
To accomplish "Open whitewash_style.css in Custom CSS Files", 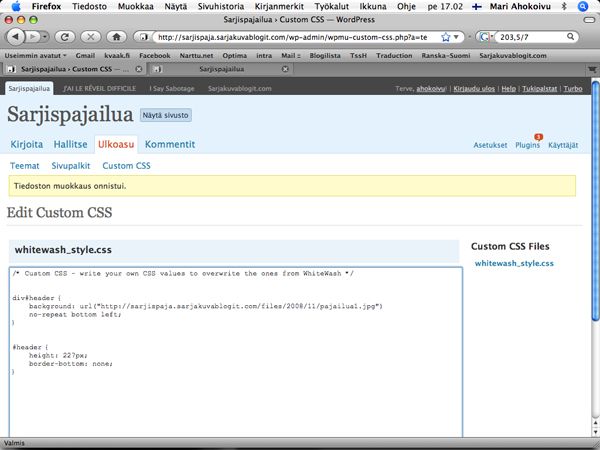I will [x=514, y=263].
